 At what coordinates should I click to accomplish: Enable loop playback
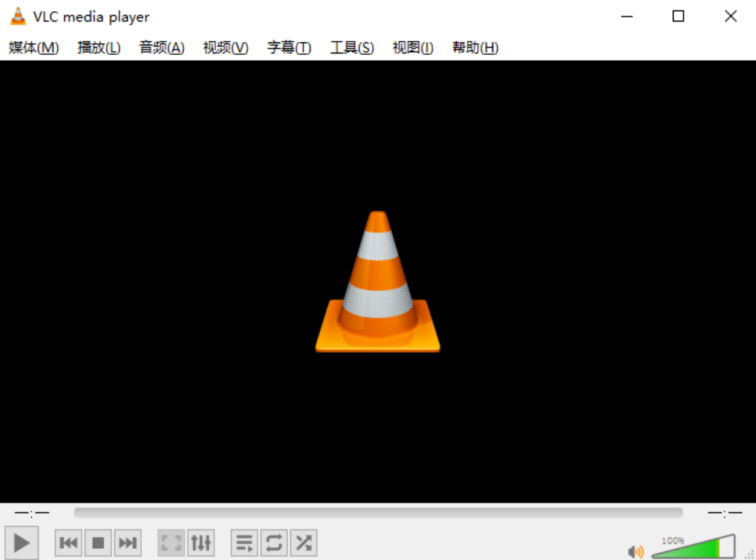click(273, 543)
